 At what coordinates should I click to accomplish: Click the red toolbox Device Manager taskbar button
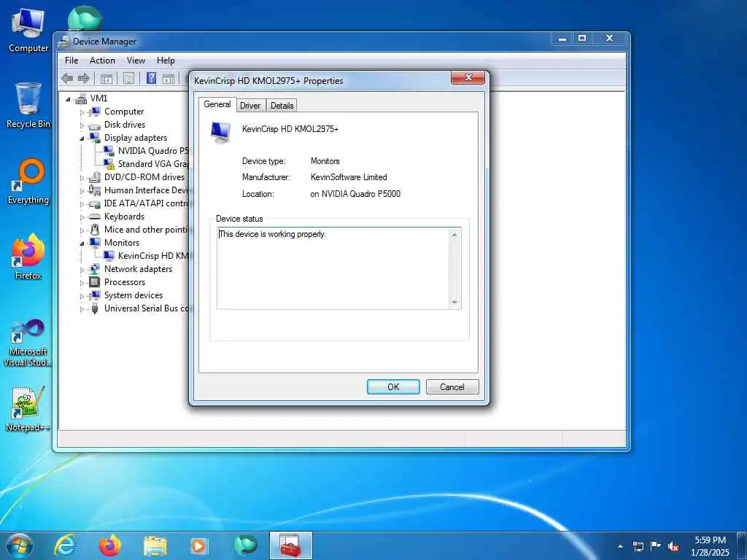coord(290,545)
